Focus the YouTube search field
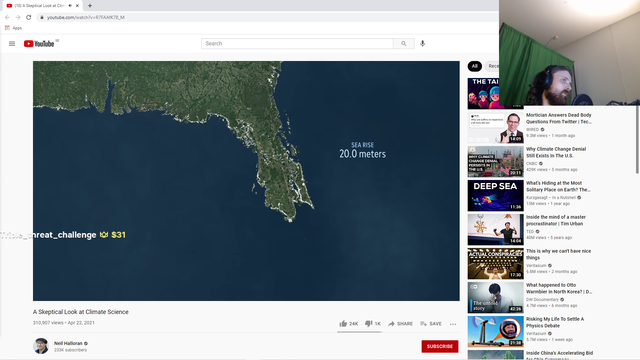This screenshot has width=640, height=360. point(297,43)
